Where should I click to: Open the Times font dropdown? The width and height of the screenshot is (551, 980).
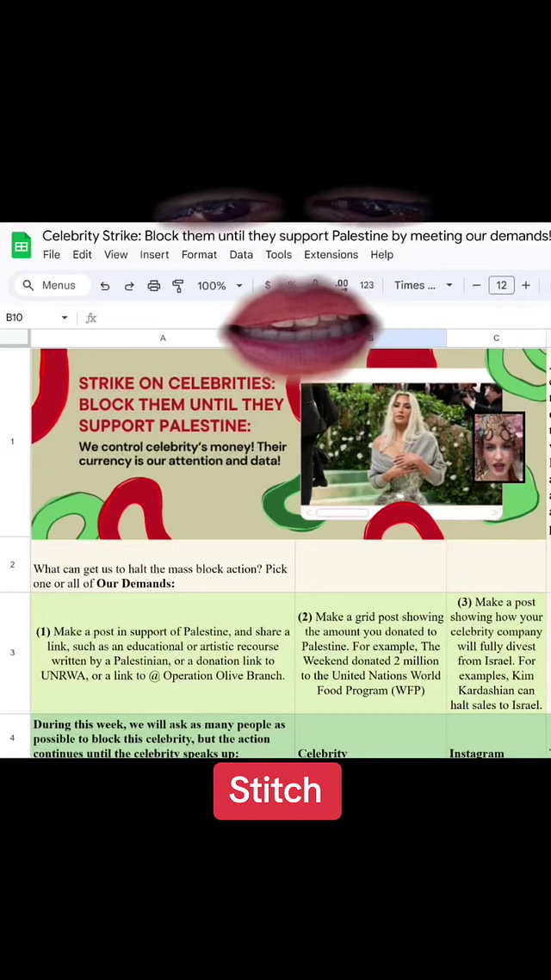[x=423, y=285]
